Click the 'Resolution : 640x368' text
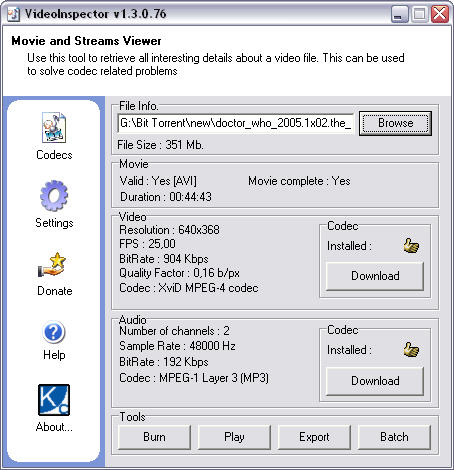 pyautogui.click(x=169, y=230)
